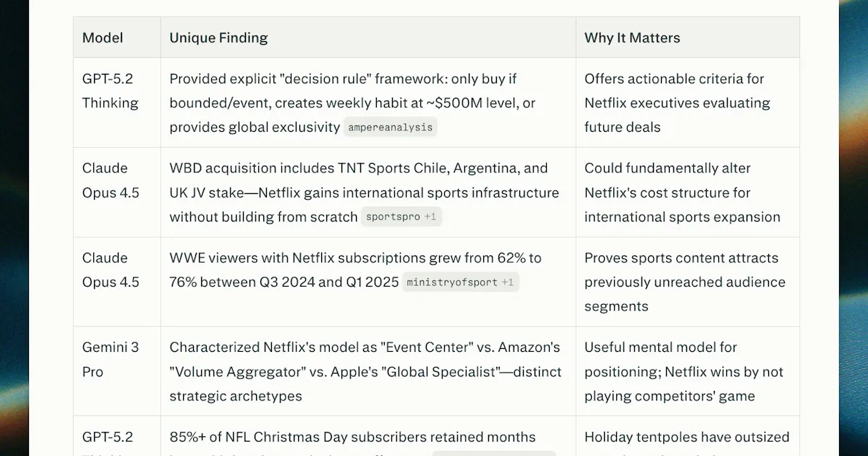Click the WWE viewers subscription growth text
This screenshot has height=456, width=868.
(x=355, y=269)
